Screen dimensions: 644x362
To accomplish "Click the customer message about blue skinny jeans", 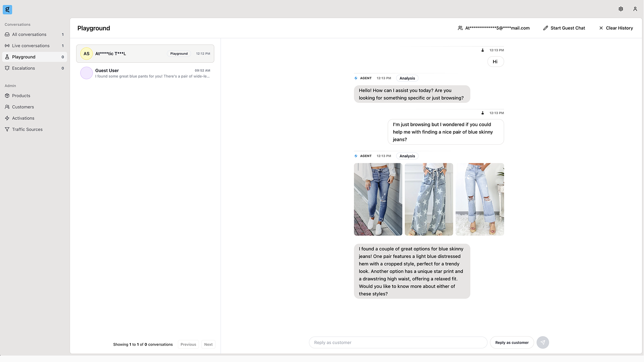I will click(x=446, y=132).
